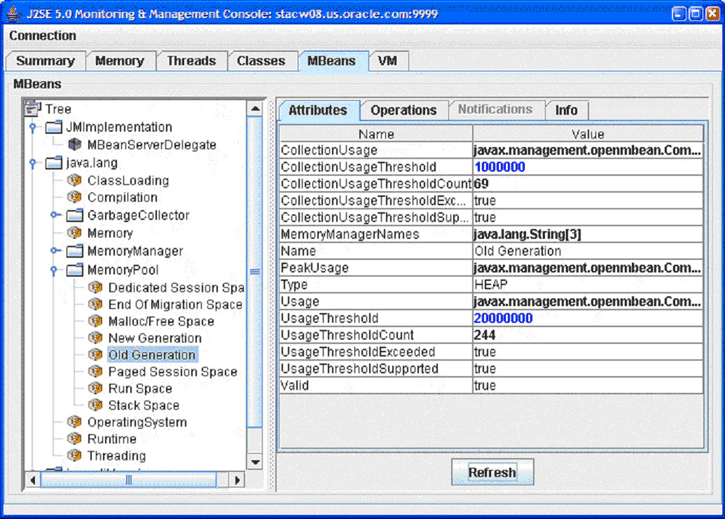
Task: Click the tree's vertical scrollbar down arrow
Action: click(x=254, y=462)
